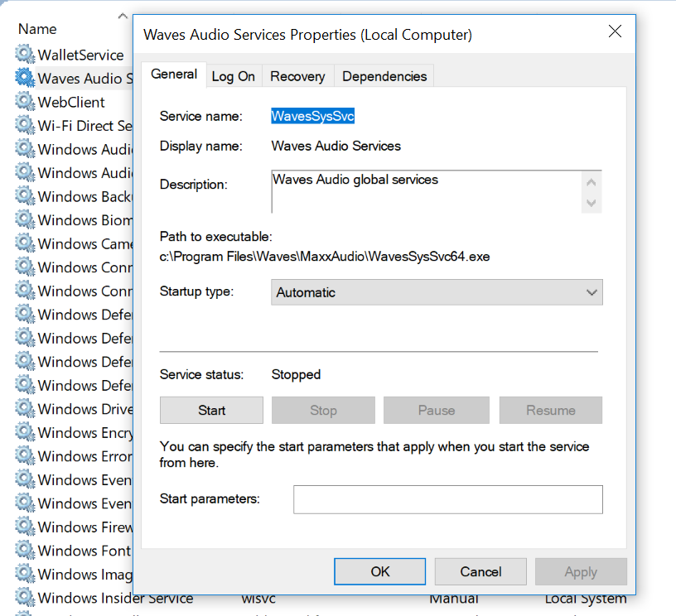Viewport: 676px width, 616px height.
Task: Select the Windows Font service gear icon
Action: click(x=25, y=550)
